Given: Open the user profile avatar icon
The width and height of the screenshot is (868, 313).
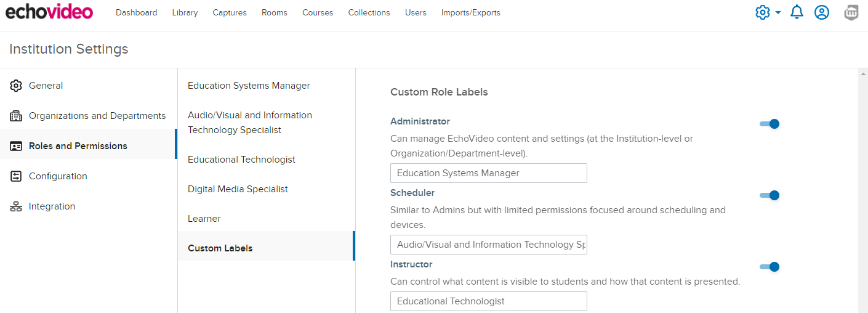Looking at the screenshot, I should (x=822, y=12).
